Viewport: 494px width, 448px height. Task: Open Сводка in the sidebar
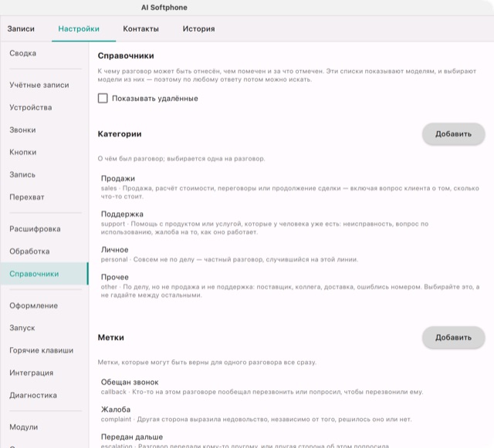(44, 53)
